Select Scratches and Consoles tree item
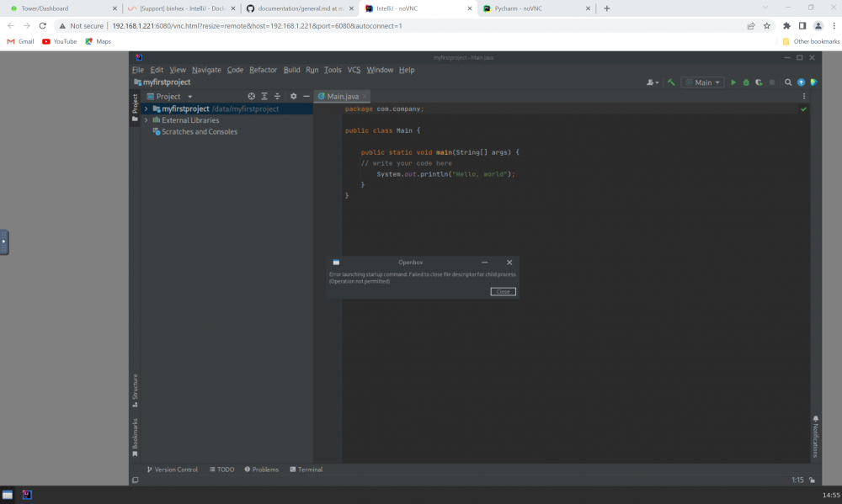The image size is (842, 504). pyautogui.click(x=195, y=131)
